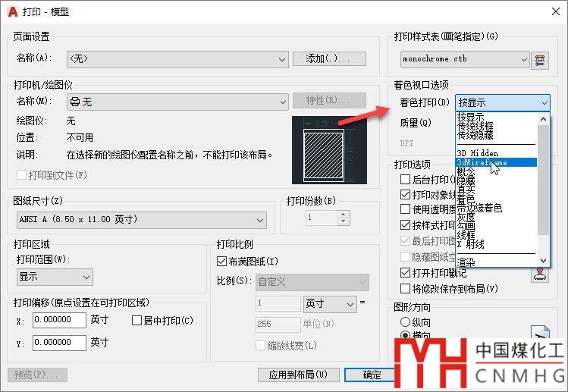Click the 添加 button
Viewport: 568px width, 392px height.
[329, 58]
